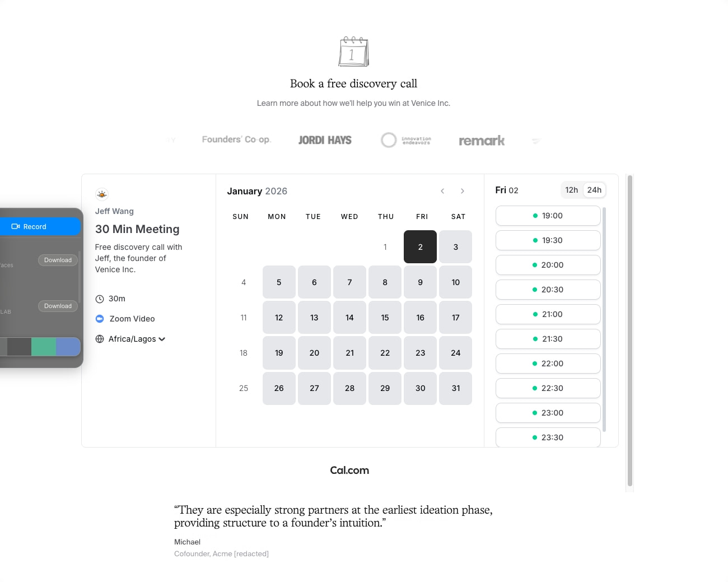Select January 10 on the calendar
Image resolution: width=728 pixels, height=582 pixels.
(x=456, y=282)
